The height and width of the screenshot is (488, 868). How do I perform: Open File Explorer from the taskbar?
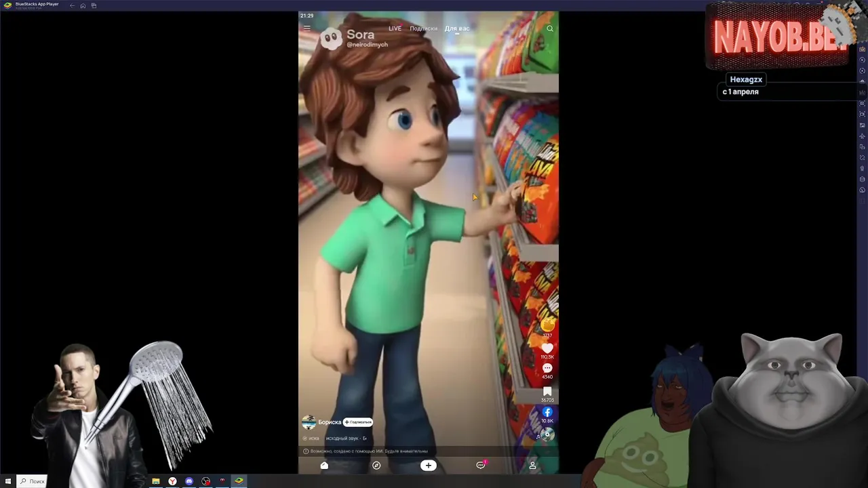pos(156,481)
